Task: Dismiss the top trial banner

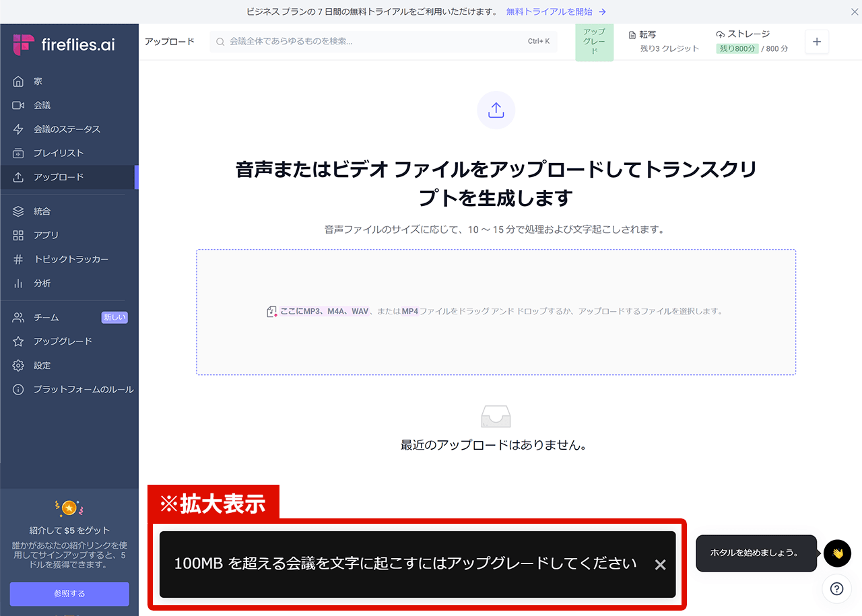Action: click(855, 11)
